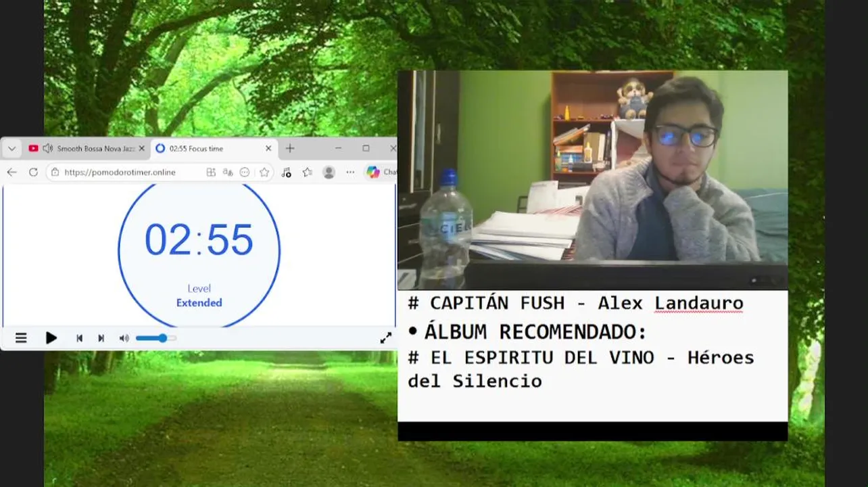Reload the pomodorotimer.online page
868x487 pixels.
pos(33,172)
